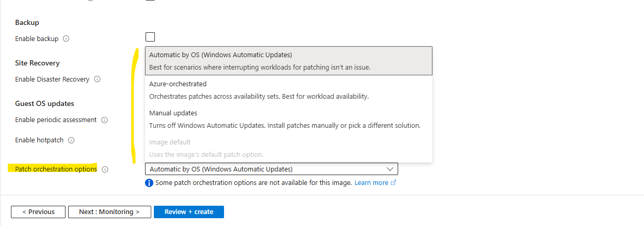Click the highlighted Patch orchestration options label

pos(56,169)
